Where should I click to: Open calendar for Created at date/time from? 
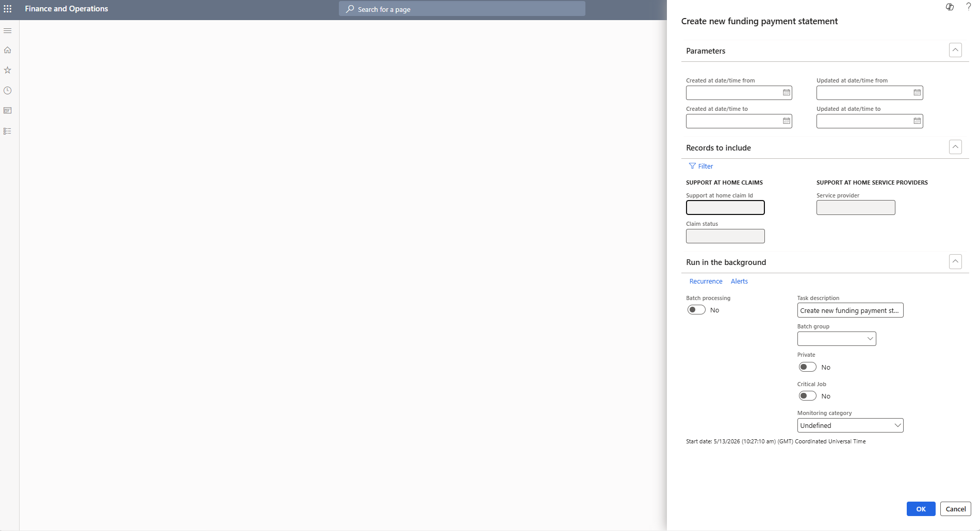[786, 93]
